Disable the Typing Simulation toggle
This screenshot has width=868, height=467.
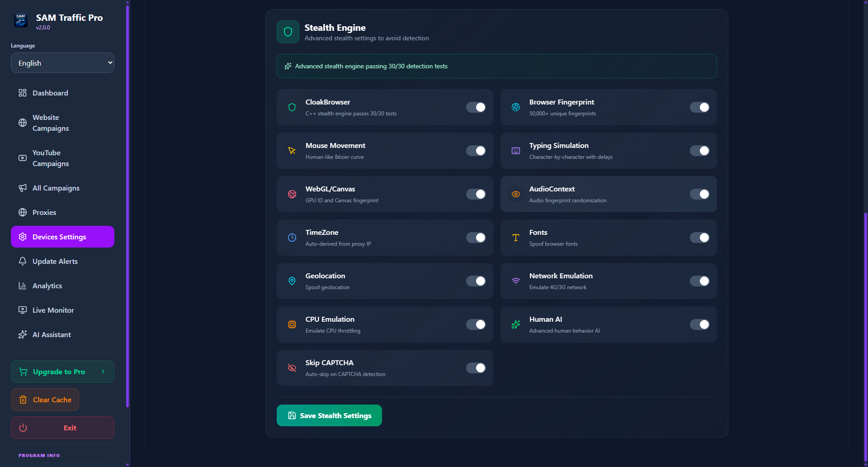[x=699, y=151]
